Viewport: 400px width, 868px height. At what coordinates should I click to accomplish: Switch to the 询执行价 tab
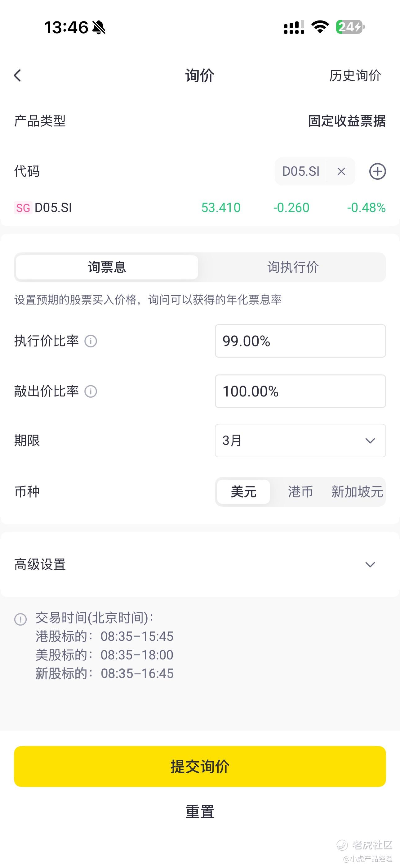coord(293,267)
